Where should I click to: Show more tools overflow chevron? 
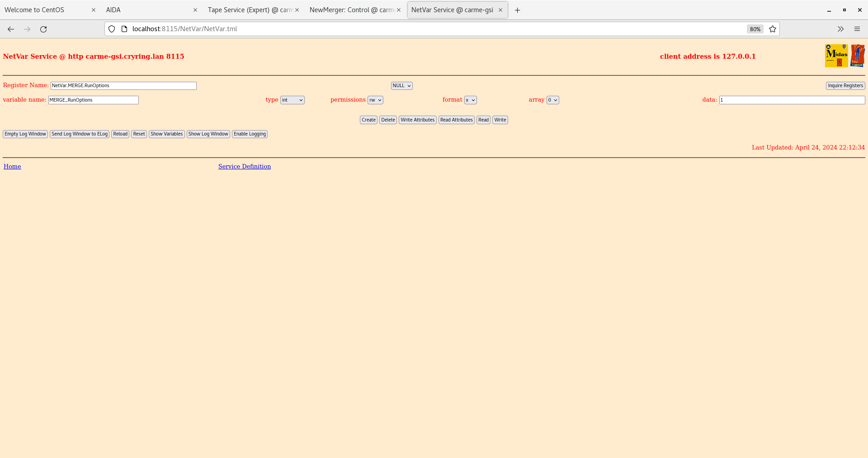pos(840,29)
